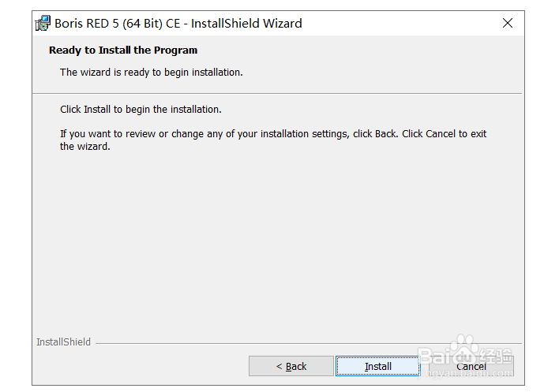Click the Boris RED 5 title bar text
544x392 pixels.
pos(178,23)
